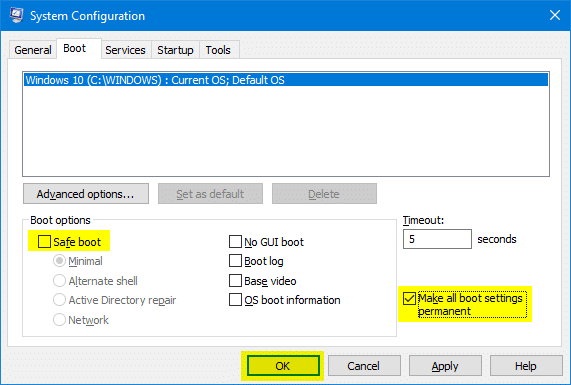Image resolution: width=571 pixels, height=385 pixels.
Task: Check the Base video option
Action: coord(235,280)
